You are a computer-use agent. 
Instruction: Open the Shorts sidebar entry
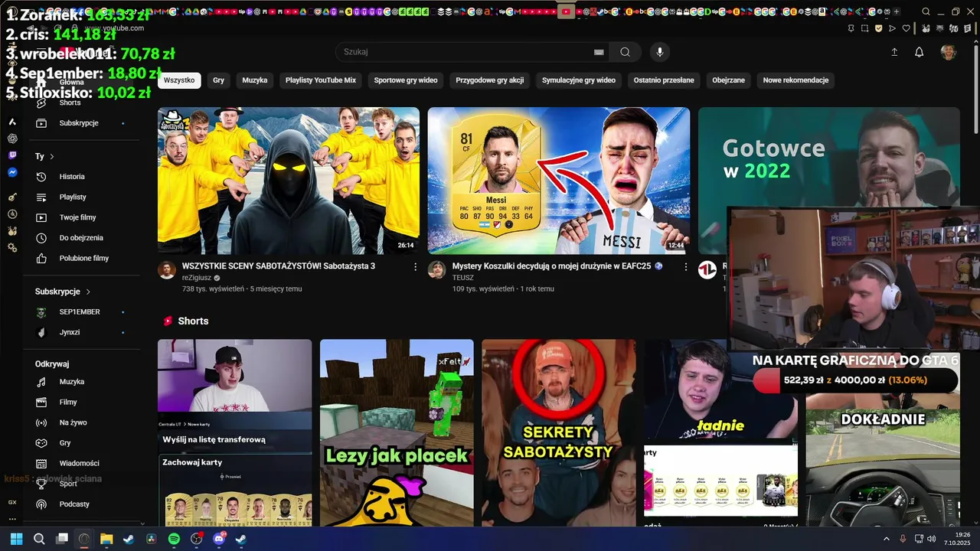(x=80, y=103)
